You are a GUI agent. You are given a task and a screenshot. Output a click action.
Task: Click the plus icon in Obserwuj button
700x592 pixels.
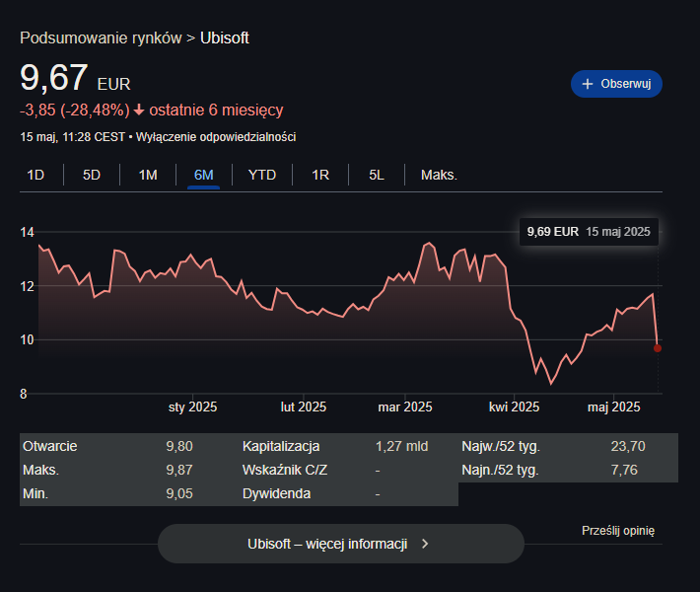588,84
